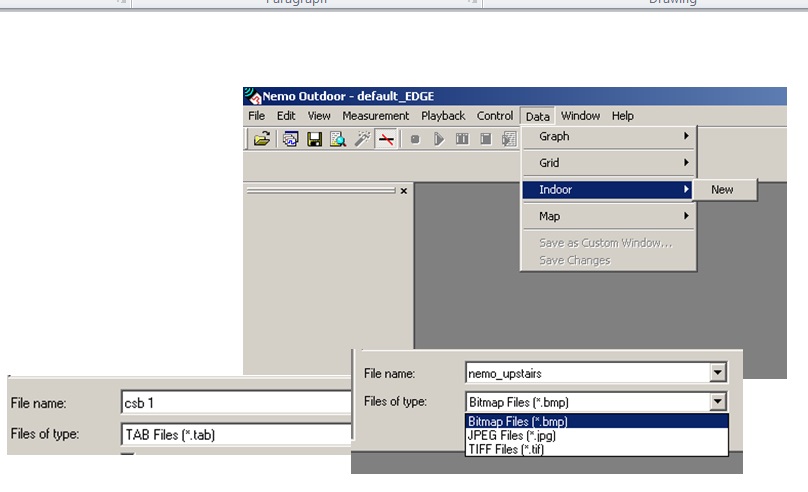This screenshot has height=492, width=808.
Task: Click the magnifier over document icon
Action: pos(338,139)
